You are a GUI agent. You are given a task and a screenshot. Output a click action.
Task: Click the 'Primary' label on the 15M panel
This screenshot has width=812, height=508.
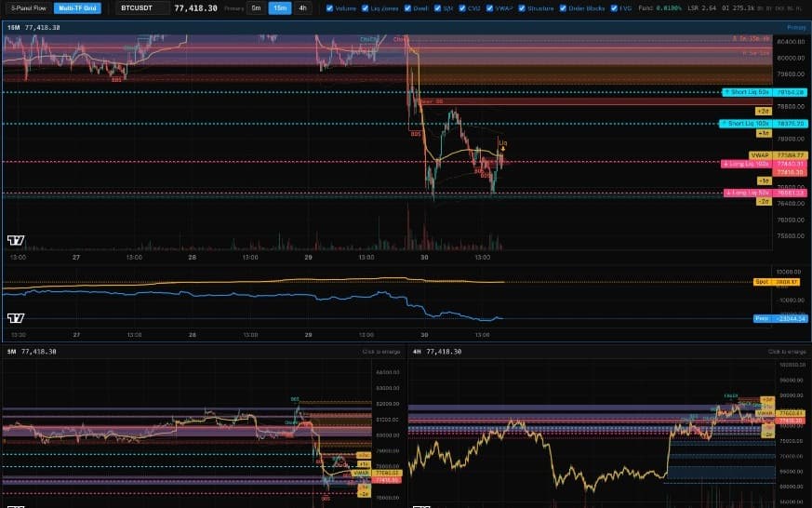click(x=796, y=27)
